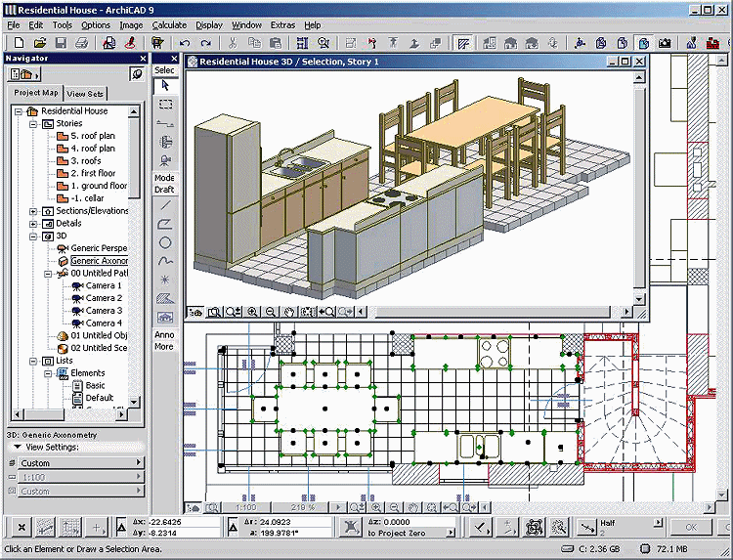Click the Paste clipboard toolbar icon
Viewport: 733px width, 560px height.
click(276, 43)
